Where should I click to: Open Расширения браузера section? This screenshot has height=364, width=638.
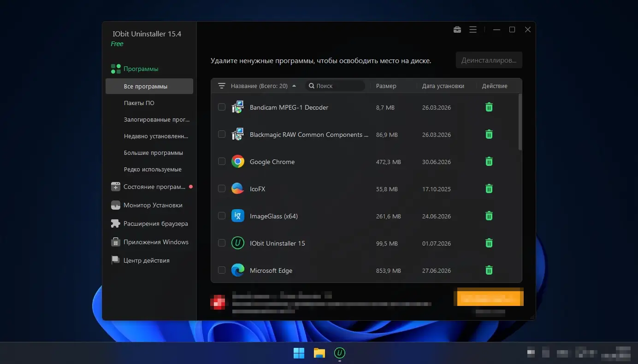[149, 224]
